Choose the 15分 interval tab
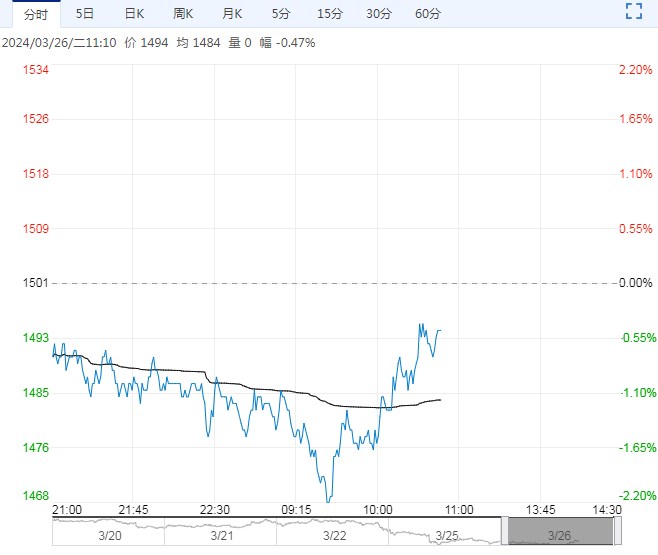Image resolution: width=658 pixels, height=555 pixels. pos(329,14)
